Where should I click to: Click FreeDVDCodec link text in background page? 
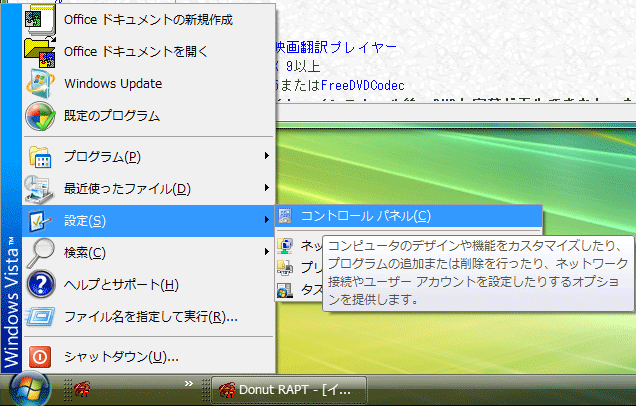click(363, 86)
